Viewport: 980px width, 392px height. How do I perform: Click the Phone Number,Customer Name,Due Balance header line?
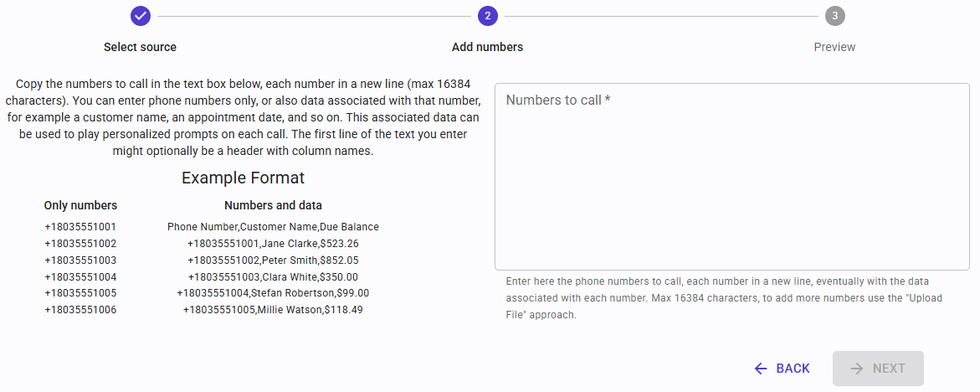[x=273, y=227]
